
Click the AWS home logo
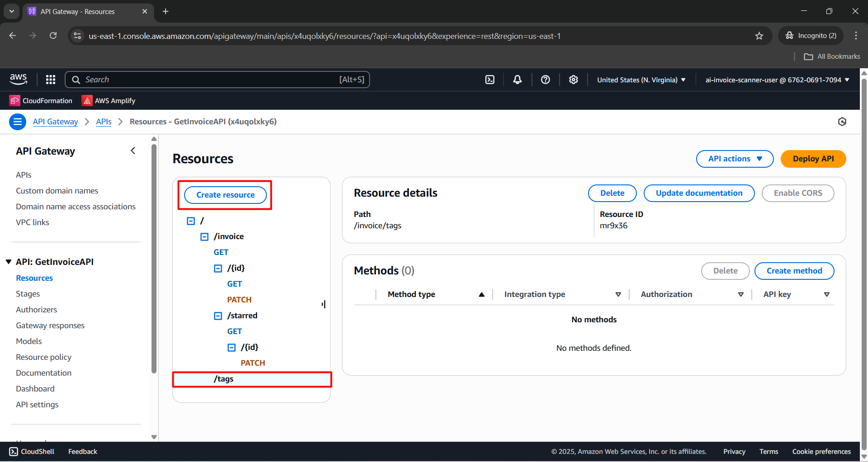tap(18, 79)
